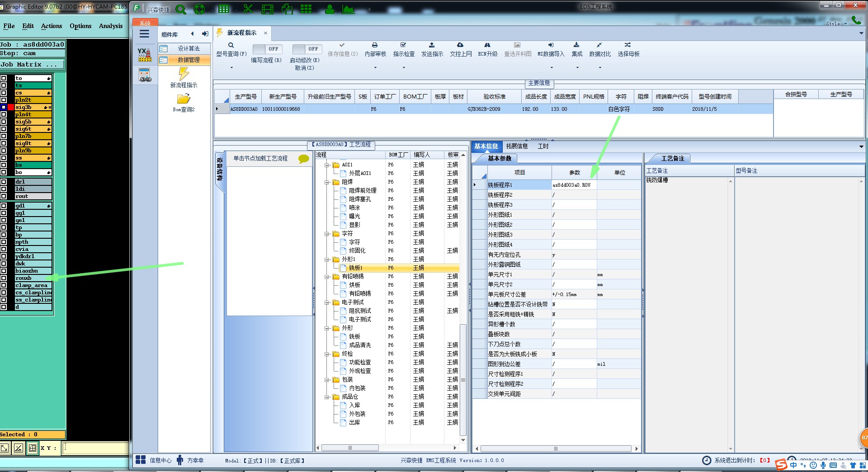Open dropdown arrow under MI数据导入
The width and height of the screenshot is (868, 472).
coord(552,68)
